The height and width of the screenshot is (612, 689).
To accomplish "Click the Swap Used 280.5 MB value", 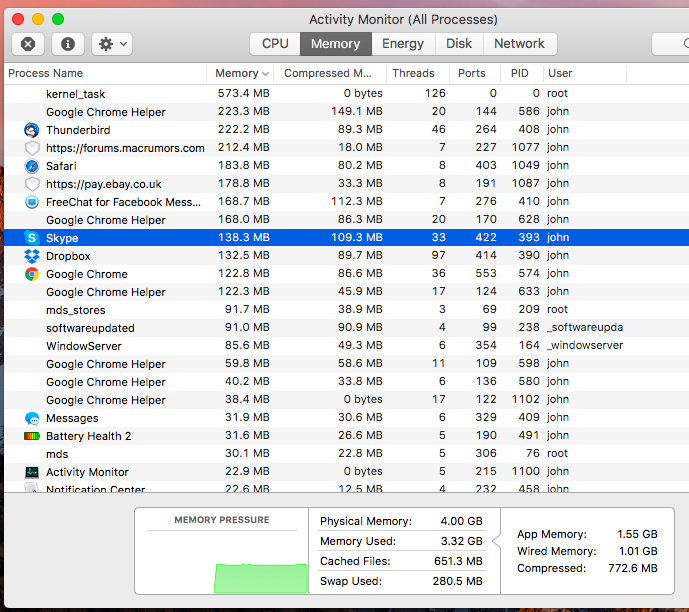I will tap(457, 581).
